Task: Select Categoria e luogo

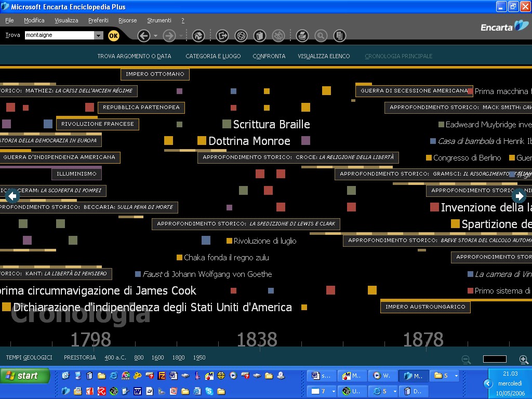Action: tap(213, 56)
